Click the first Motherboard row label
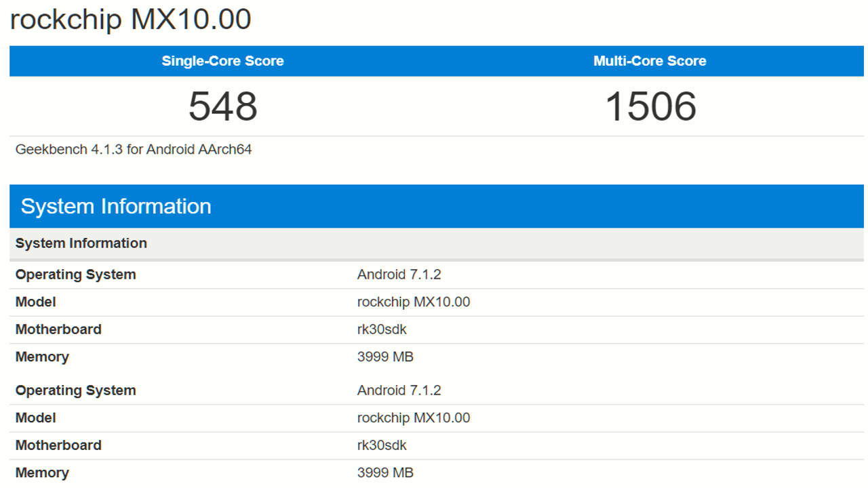868x488 pixels. click(x=58, y=329)
